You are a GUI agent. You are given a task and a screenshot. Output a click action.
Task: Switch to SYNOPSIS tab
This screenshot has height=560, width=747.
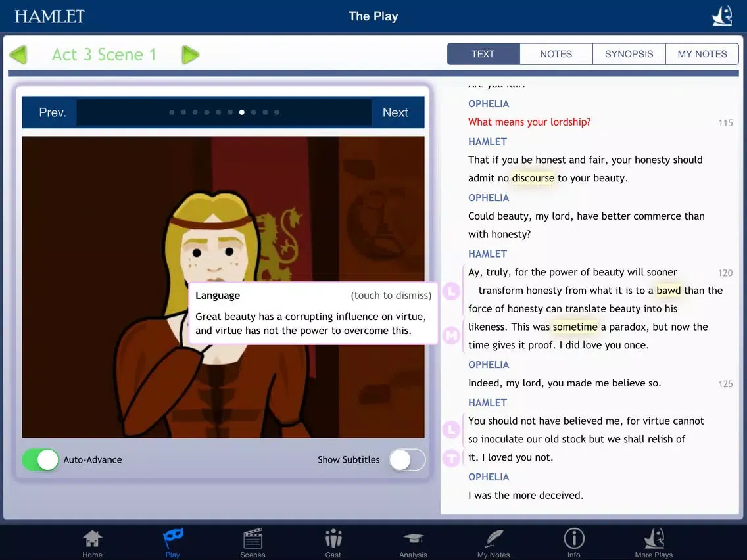(629, 54)
